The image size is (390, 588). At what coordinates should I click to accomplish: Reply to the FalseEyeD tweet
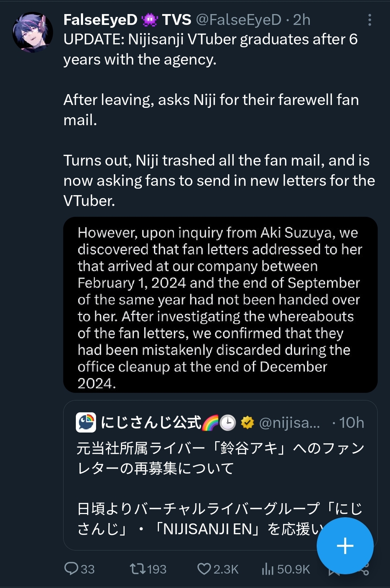pyautogui.click(x=71, y=569)
